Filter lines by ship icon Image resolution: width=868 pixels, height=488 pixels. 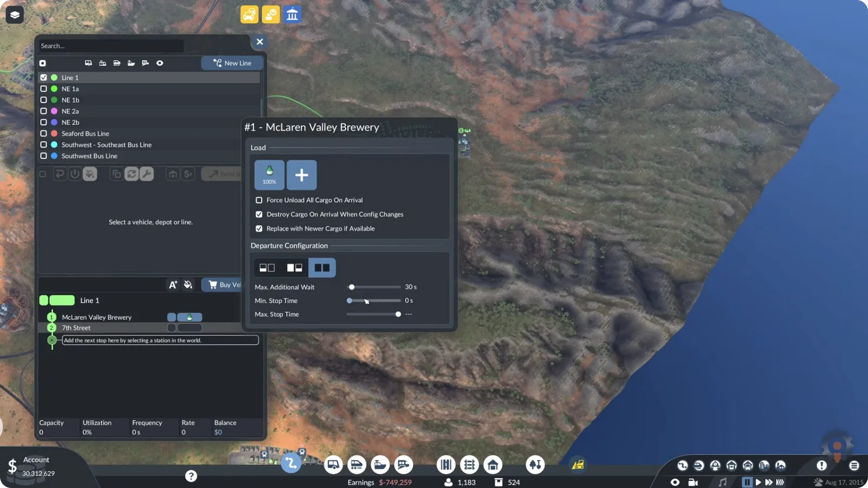[x=131, y=63]
